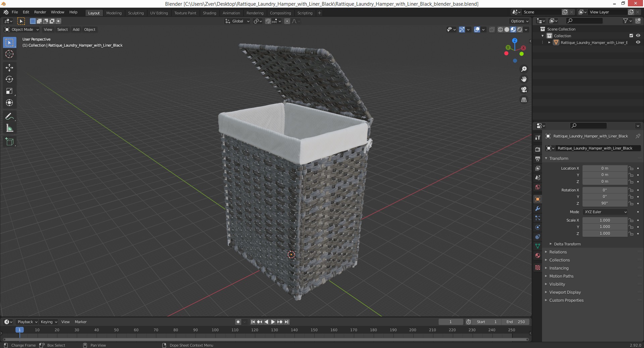Select the Measure tool
The width and height of the screenshot is (644, 348).
point(9,128)
